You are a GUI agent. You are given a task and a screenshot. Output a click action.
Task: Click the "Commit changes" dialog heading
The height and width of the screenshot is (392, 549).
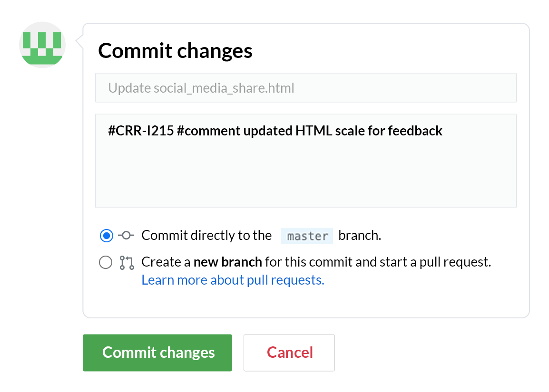tap(175, 51)
